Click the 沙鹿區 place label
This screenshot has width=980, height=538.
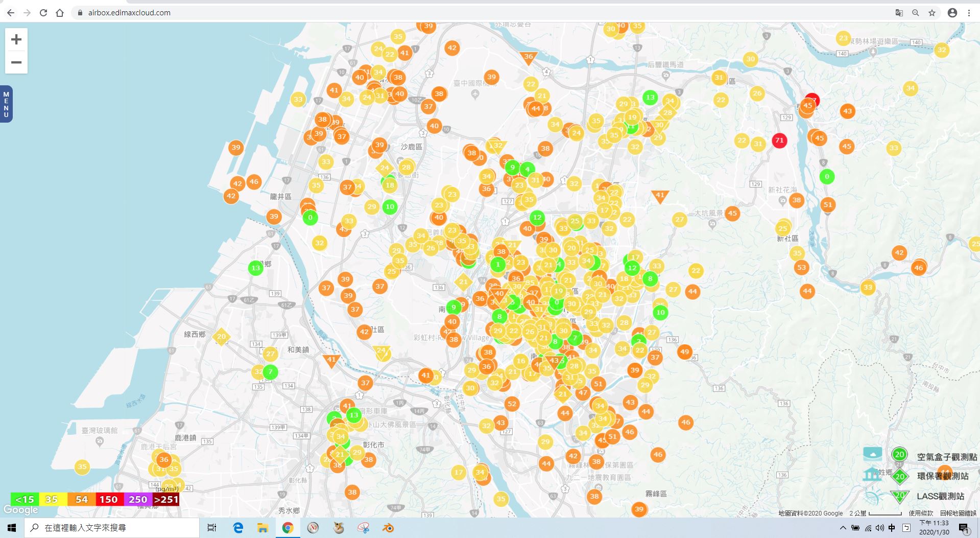tap(412, 147)
